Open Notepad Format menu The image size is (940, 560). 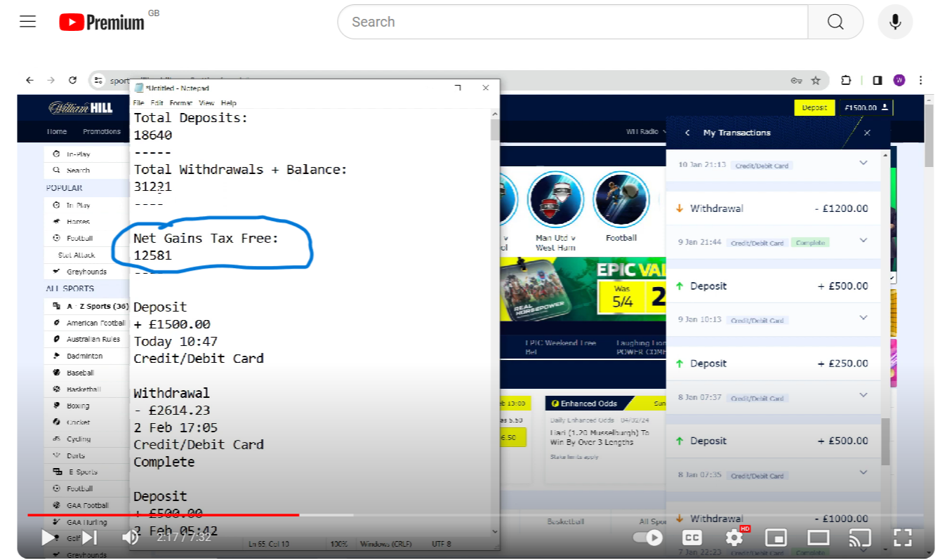pos(180,102)
